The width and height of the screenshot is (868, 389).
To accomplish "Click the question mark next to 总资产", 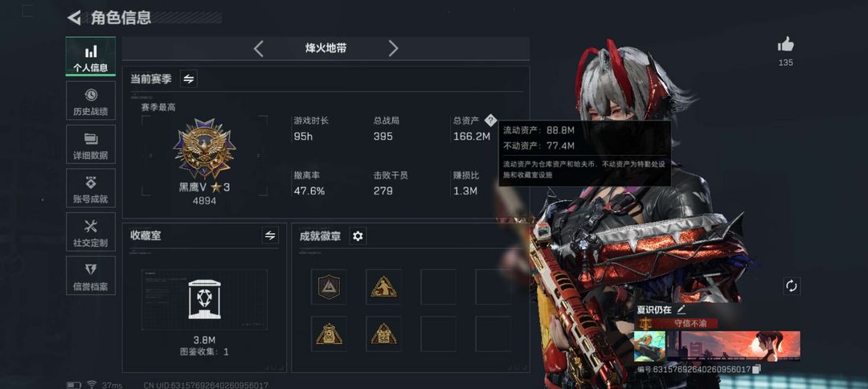I will click(490, 120).
